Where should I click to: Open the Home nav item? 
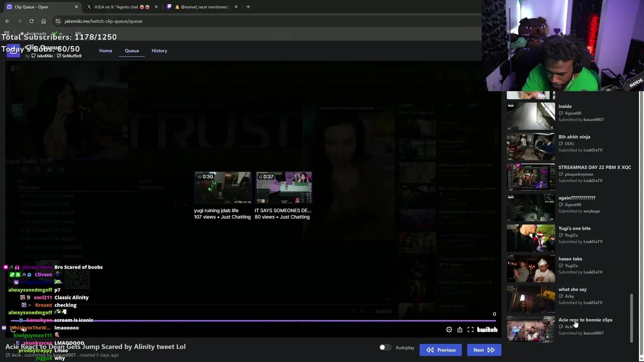[x=106, y=51]
